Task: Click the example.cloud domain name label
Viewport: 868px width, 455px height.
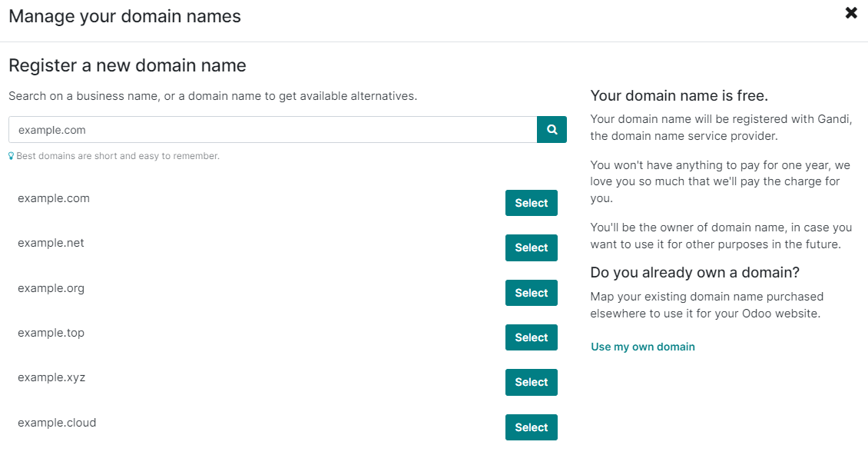Action: [x=57, y=422]
